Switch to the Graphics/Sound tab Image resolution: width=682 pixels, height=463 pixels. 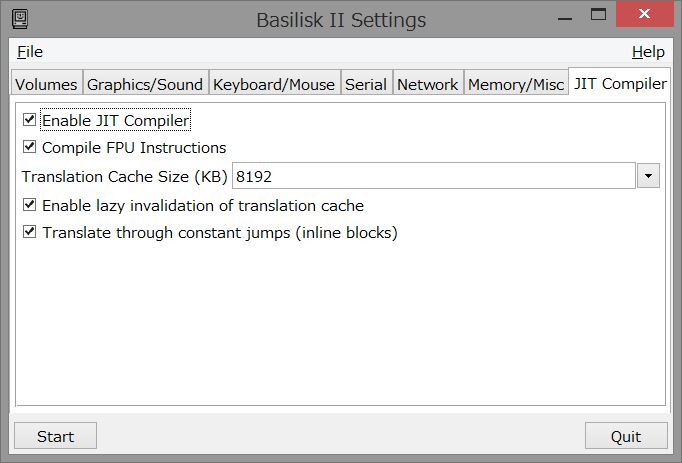145,82
